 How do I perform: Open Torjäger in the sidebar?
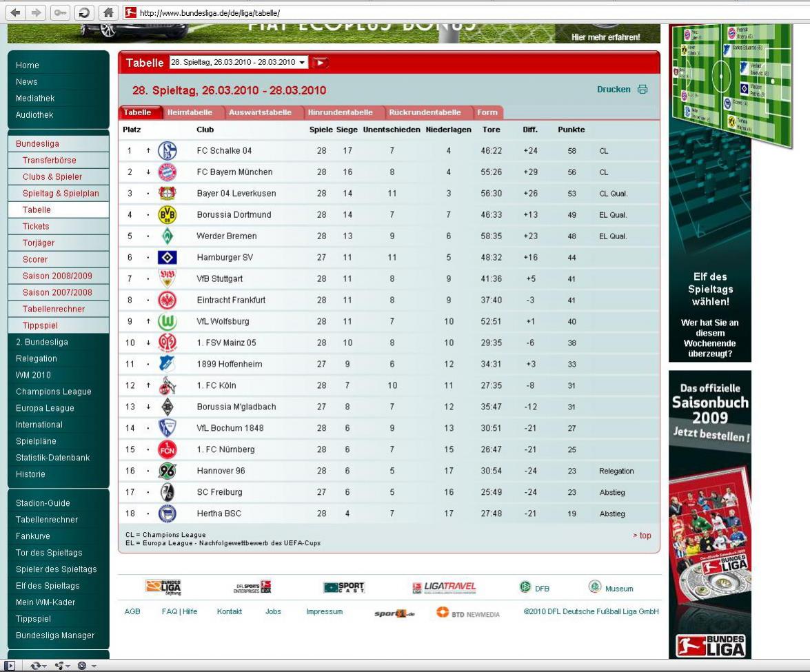point(38,243)
